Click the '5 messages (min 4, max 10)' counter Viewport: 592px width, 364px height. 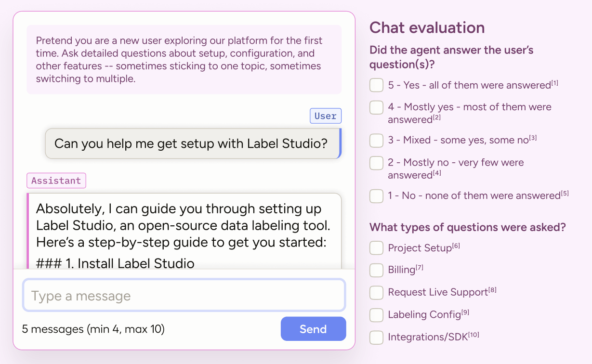pos(93,329)
